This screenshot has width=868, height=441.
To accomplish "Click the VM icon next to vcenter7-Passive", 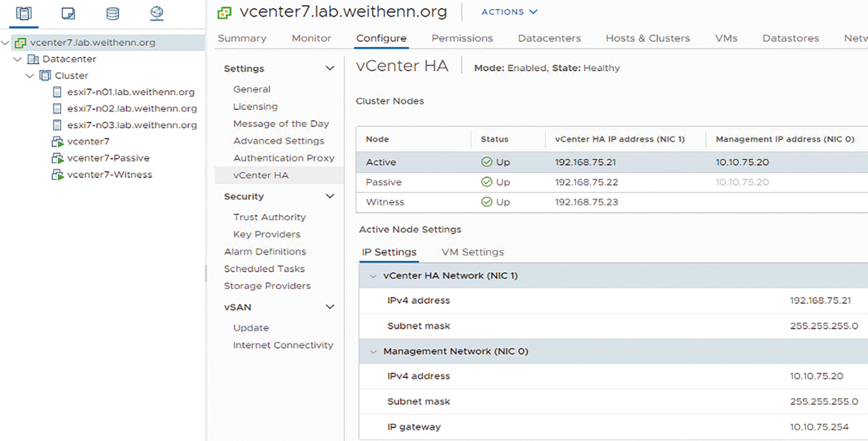I will [58, 159].
